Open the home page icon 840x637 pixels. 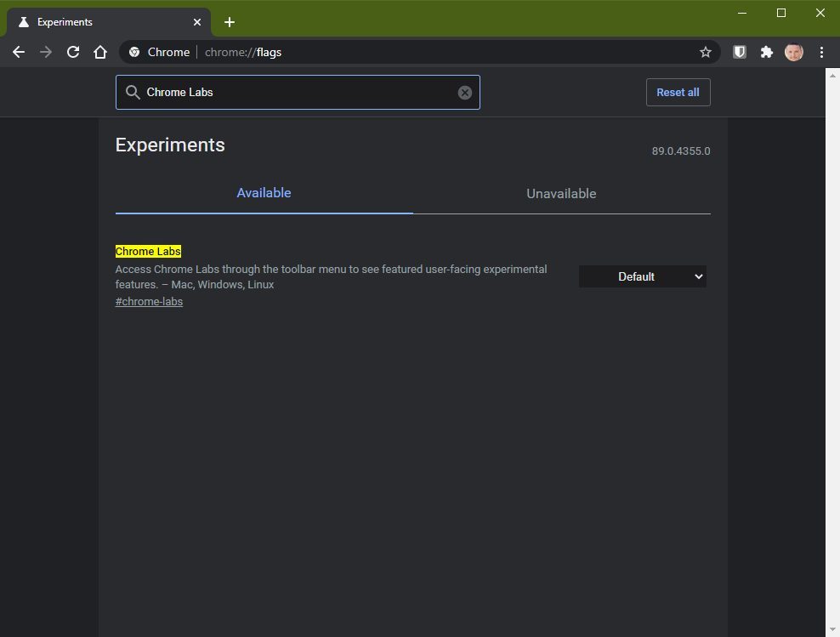pyautogui.click(x=100, y=52)
